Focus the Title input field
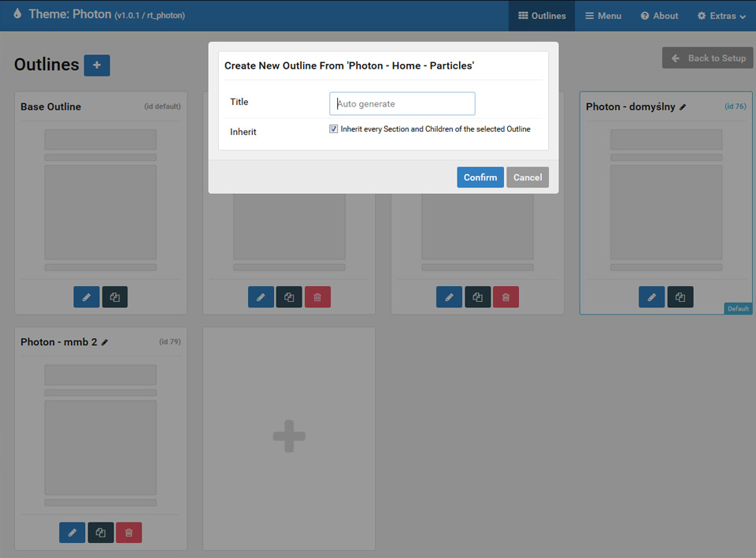Image resolution: width=756 pixels, height=558 pixels. point(402,104)
